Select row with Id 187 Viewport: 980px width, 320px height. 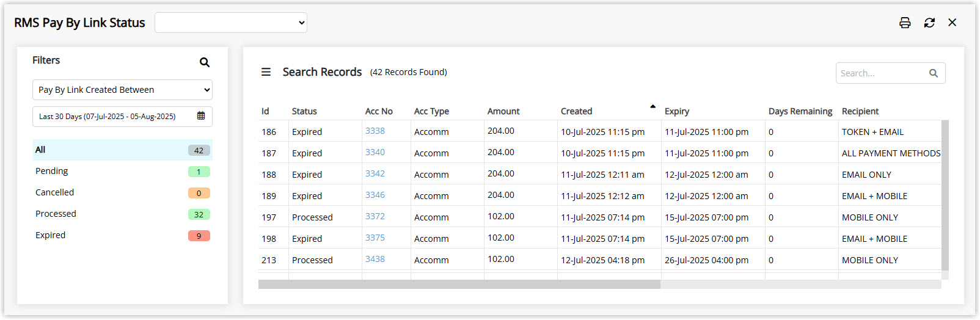tap(600, 153)
